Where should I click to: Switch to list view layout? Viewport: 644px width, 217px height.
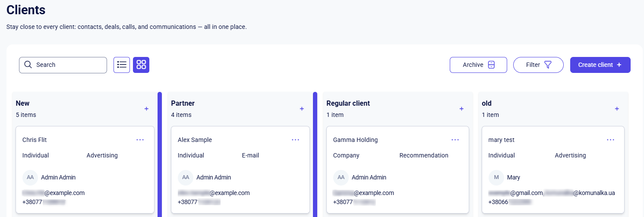(x=122, y=65)
